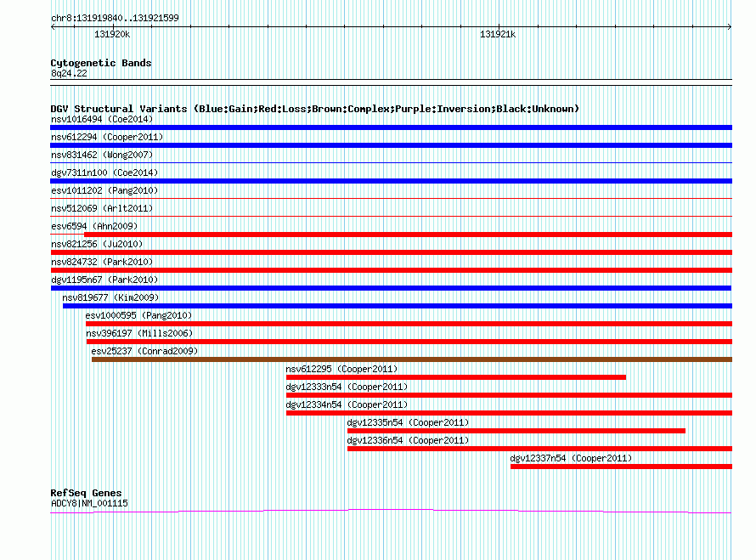Open the DGV Structural Variants track heading
Image resolution: width=756 pixels, height=560 pixels.
(x=315, y=109)
